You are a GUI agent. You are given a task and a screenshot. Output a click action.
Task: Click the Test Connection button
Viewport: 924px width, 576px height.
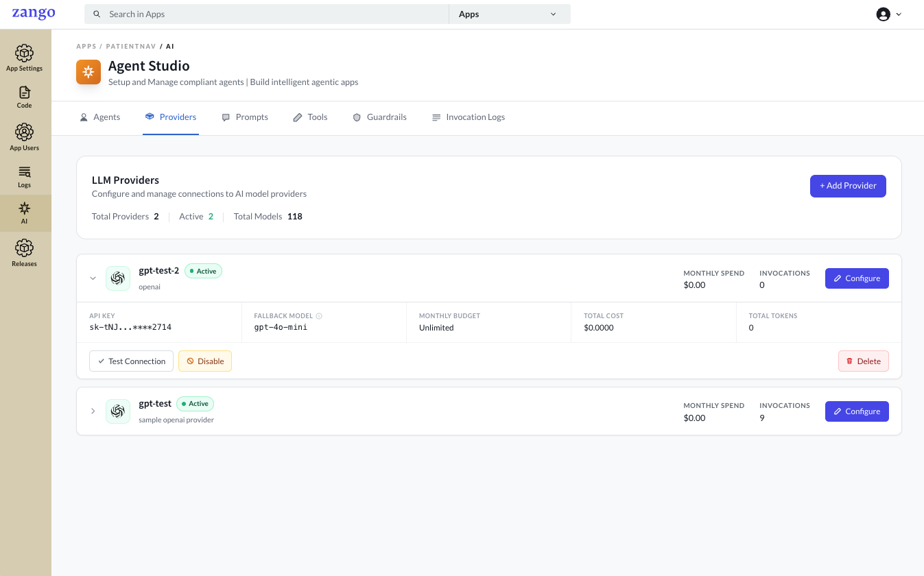(x=131, y=361)
